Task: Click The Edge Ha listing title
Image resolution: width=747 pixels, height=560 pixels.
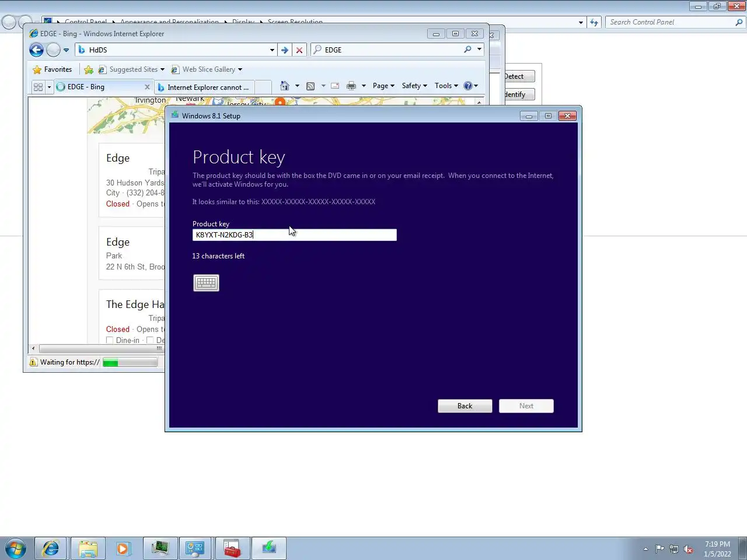Action: coord(135,304)
